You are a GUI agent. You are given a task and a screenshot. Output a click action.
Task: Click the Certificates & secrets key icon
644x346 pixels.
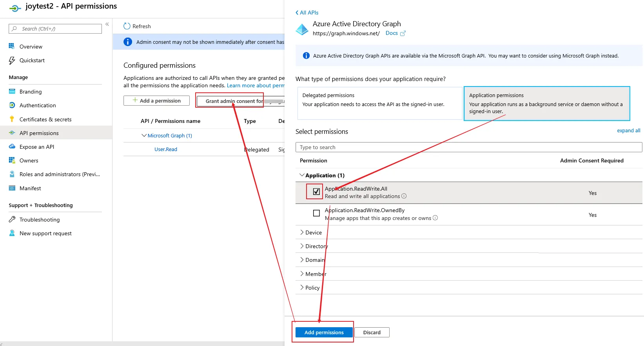(x=12, y=119)
